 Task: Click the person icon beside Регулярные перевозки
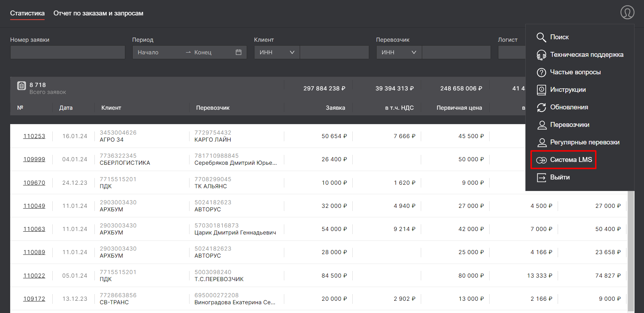542,142
